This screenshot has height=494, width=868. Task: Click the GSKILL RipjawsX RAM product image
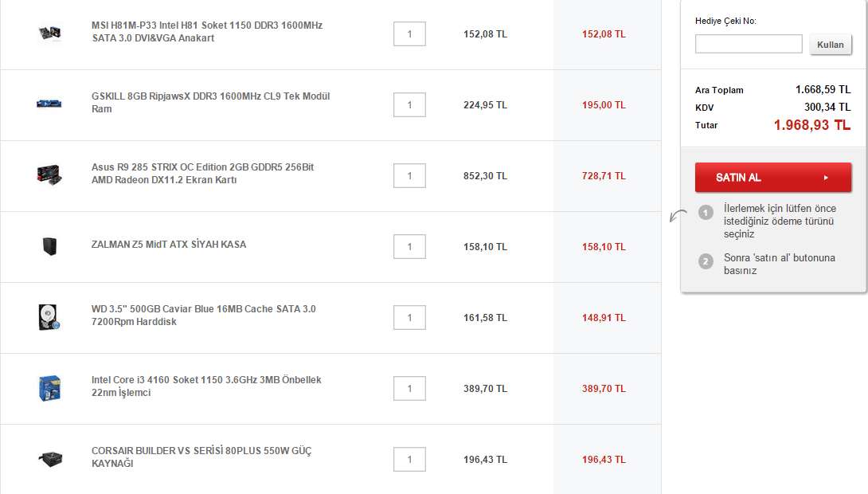tap(49, 104)
